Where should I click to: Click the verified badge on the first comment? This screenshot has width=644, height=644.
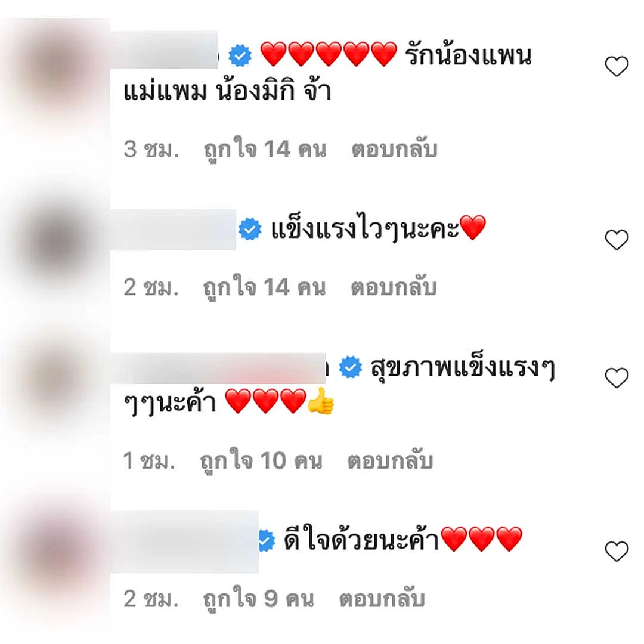click(x=240, y=55)
